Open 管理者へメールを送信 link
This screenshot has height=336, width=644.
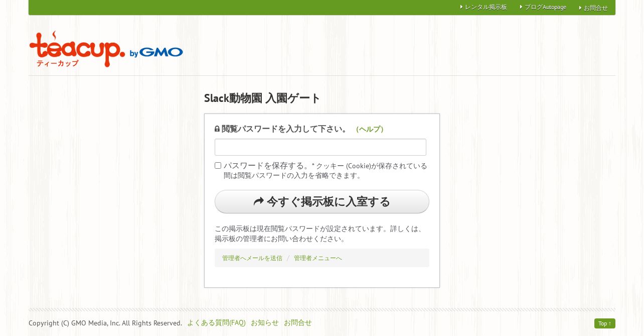(252, 258)
